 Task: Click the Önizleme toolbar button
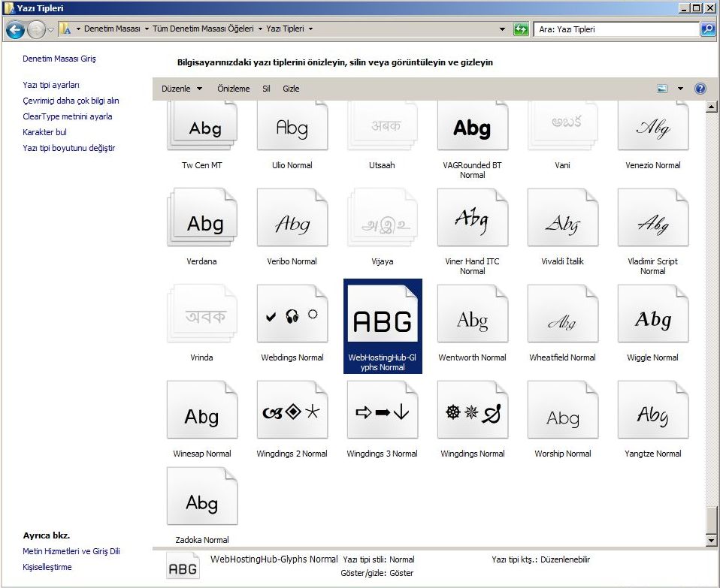pyautogui.click(x=233, y=89)
